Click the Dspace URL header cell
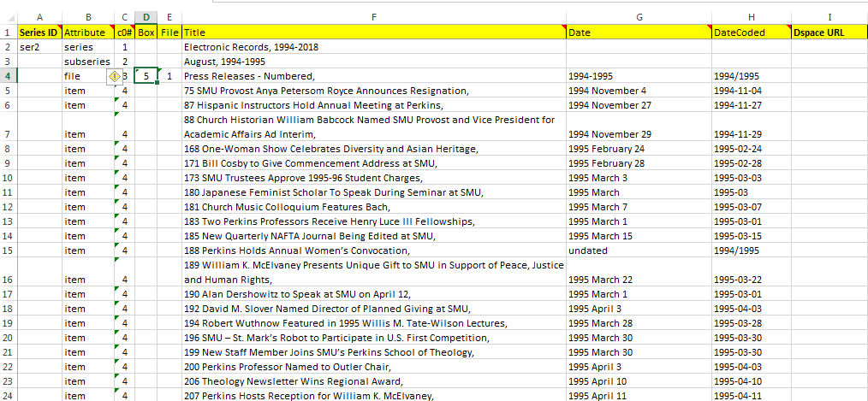The image size is (868, 401). (829, 32)
